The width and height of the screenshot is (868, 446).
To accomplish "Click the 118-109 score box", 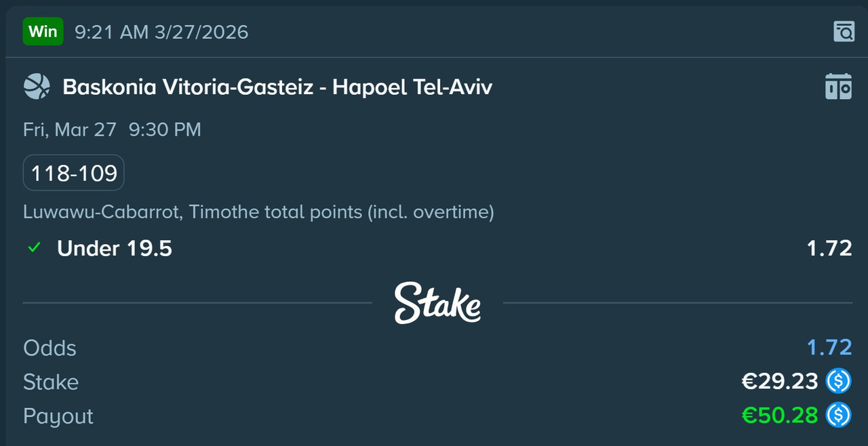I will (x=74, y=174).
